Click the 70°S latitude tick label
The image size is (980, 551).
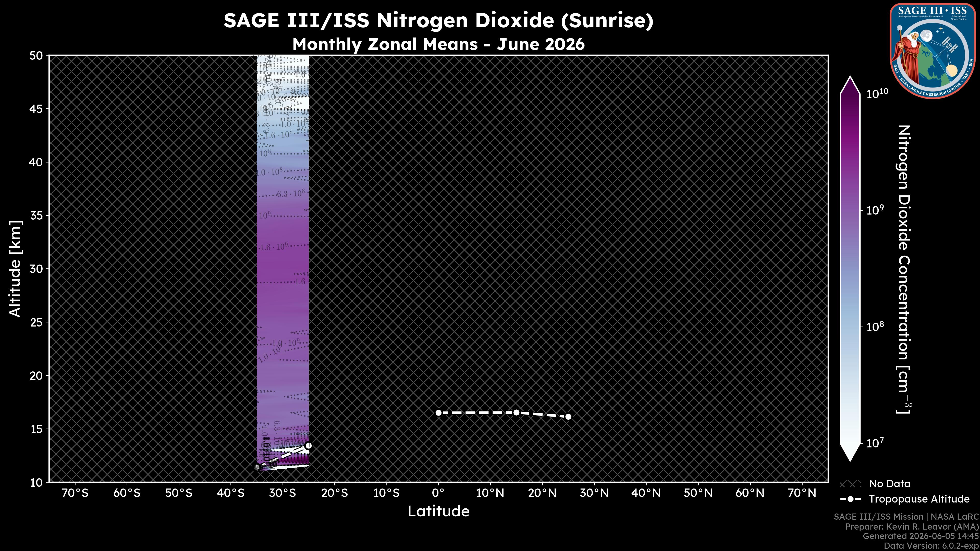(75, 493)
